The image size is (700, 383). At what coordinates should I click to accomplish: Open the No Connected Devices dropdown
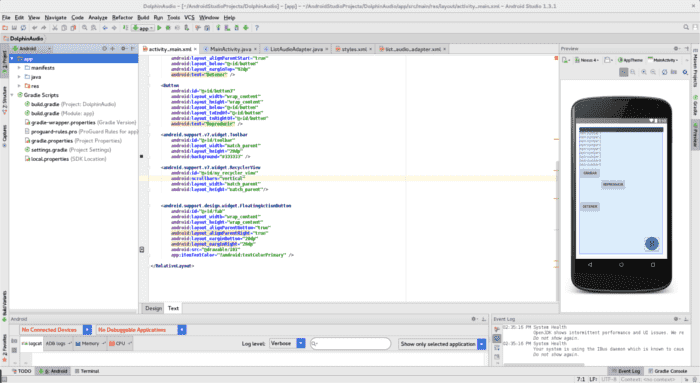(56, 330)
